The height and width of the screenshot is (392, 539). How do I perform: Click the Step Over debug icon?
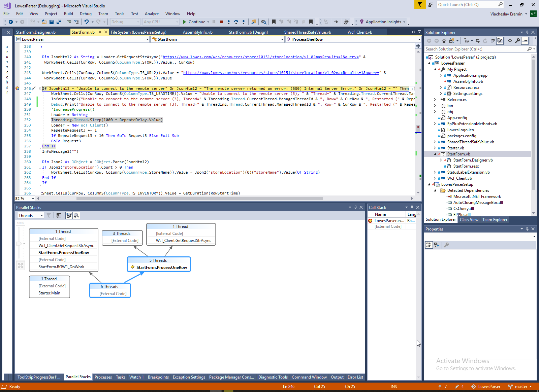(x=236, y=22)
